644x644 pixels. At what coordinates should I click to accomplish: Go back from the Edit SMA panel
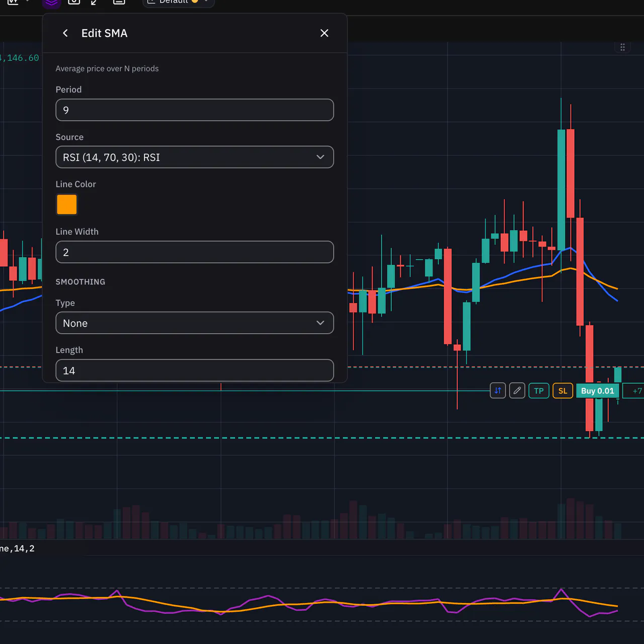coord(65,33)
